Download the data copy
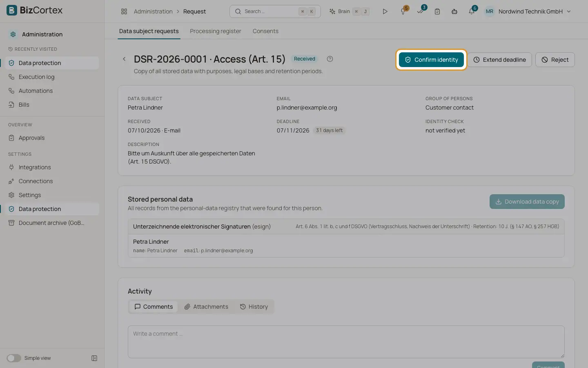The image size is (588, 368). 527,202
